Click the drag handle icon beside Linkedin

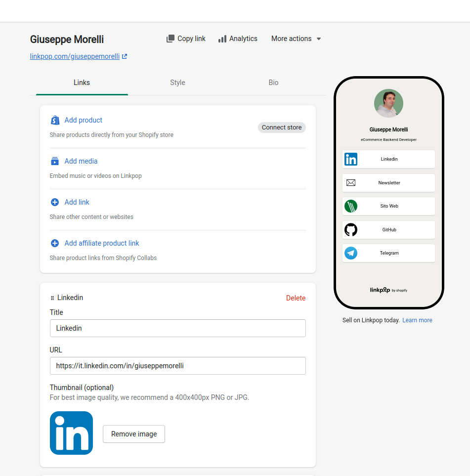[x=52, y=298]
